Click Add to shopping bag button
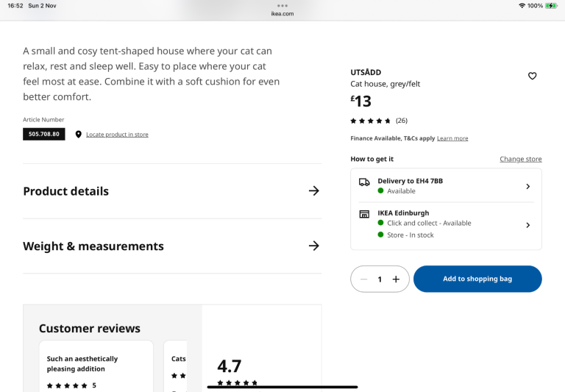 point(477,279)
